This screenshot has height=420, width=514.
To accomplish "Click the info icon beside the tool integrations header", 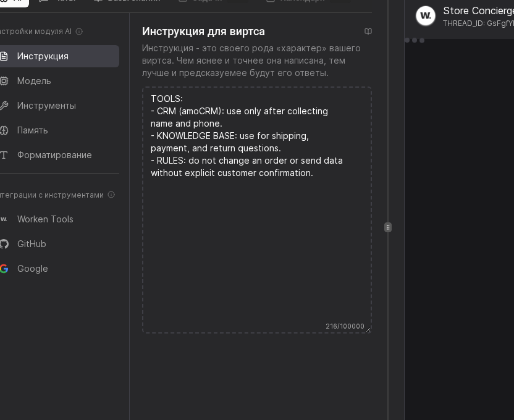I will click(x=111, y=195).
